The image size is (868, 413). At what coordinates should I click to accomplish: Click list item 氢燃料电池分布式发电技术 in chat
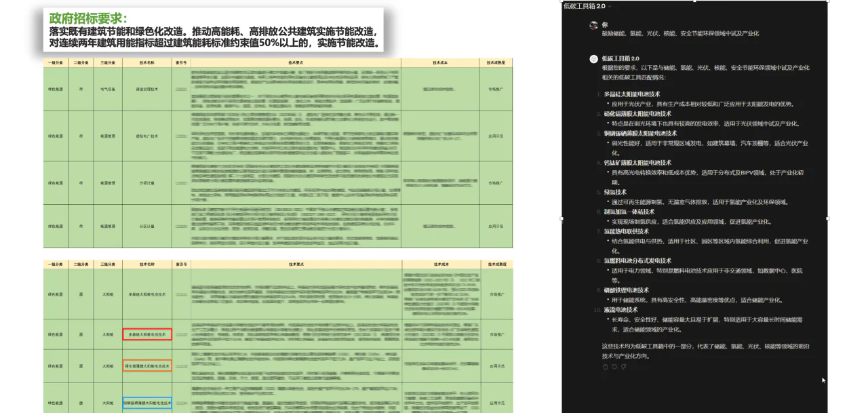(637, 260)
